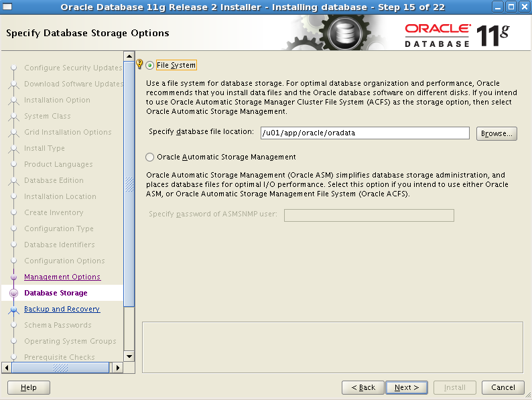Click the Database Identifiers step
The image size is (532, 400).
(60, 245)
